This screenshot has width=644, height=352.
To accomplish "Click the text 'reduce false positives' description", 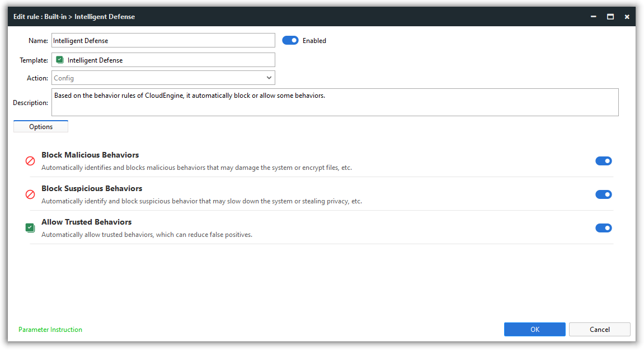I will tap(147, 235).
